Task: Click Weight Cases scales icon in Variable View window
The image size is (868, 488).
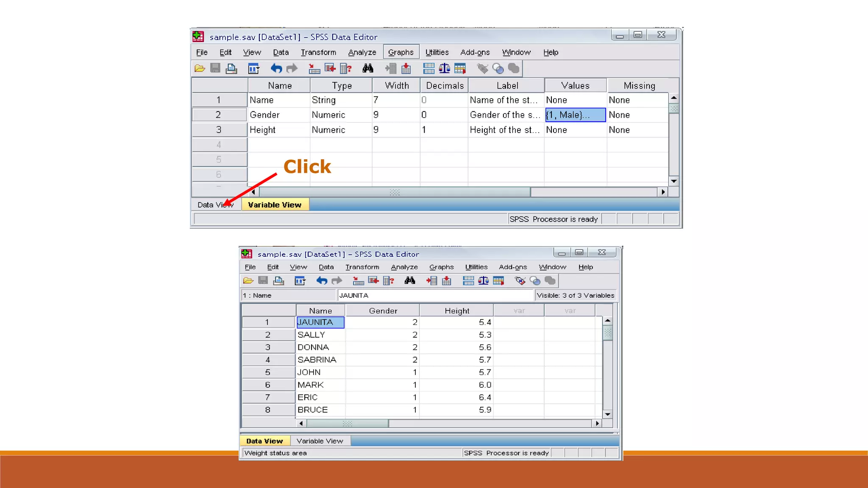Action: 444,68
